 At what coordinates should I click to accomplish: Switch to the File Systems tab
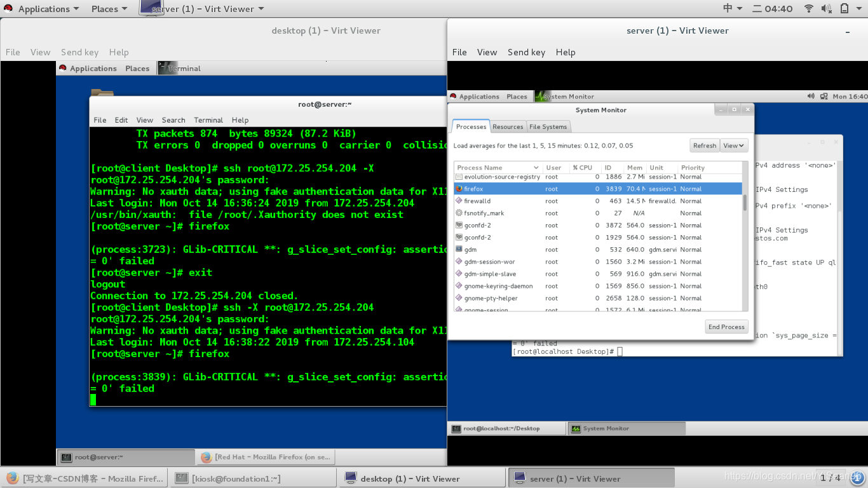[548, 126]
